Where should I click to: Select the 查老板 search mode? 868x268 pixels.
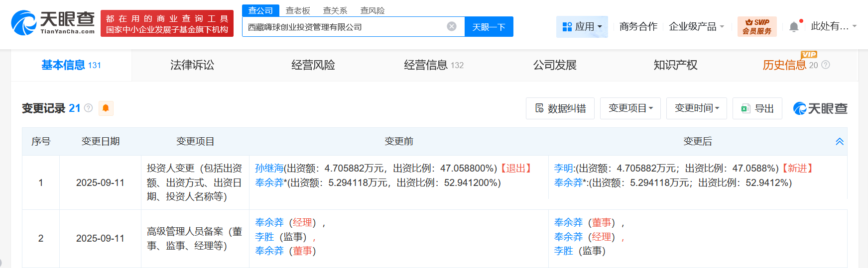click(298, 10)
